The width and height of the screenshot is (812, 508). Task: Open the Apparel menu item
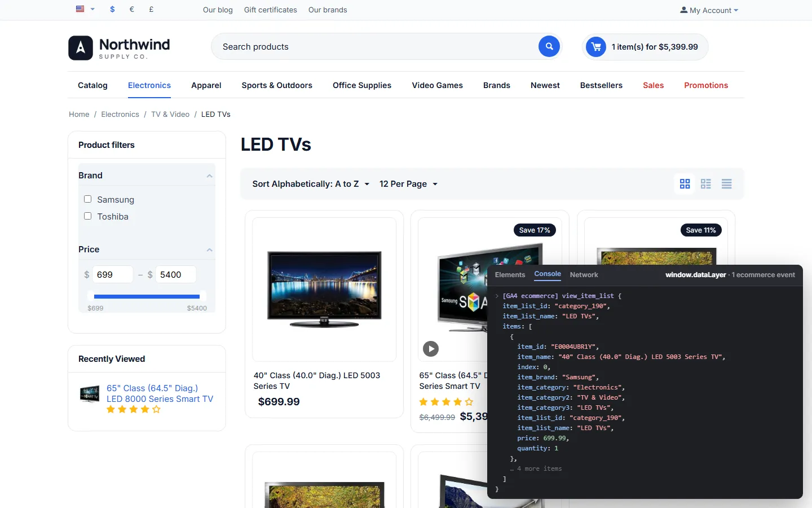[206, 85]
